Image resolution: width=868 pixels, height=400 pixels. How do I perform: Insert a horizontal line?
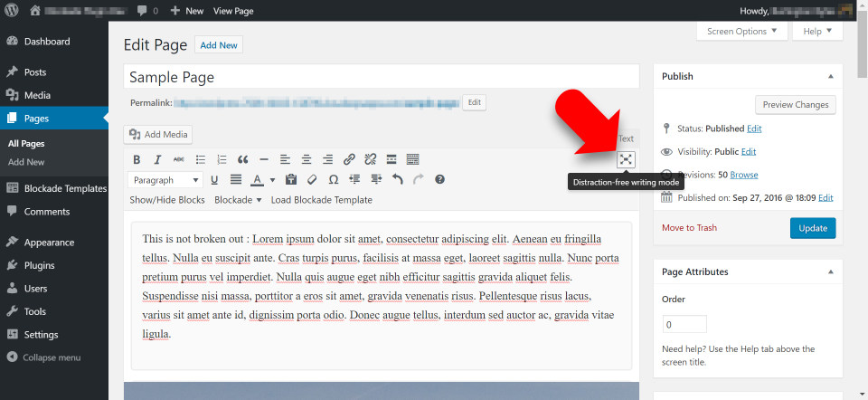263,159
